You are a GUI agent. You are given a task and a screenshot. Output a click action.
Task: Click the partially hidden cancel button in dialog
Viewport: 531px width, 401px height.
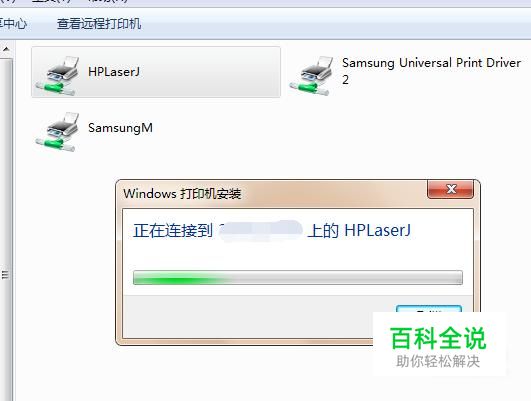(429, 308)
